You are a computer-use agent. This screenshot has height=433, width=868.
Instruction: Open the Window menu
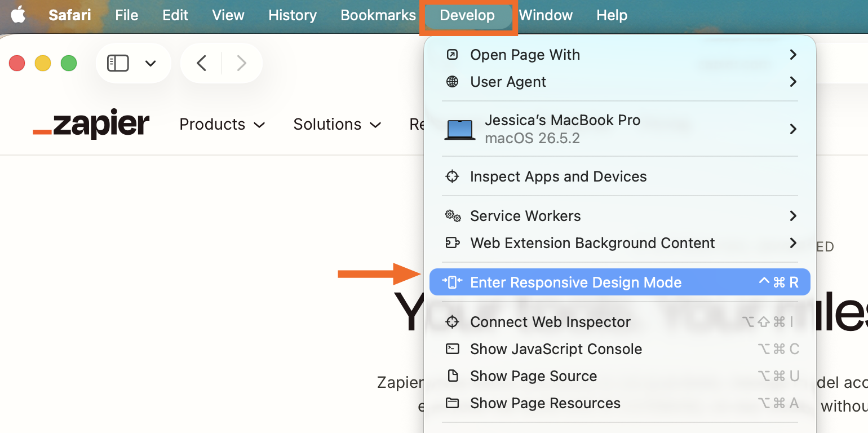[546, 15]
